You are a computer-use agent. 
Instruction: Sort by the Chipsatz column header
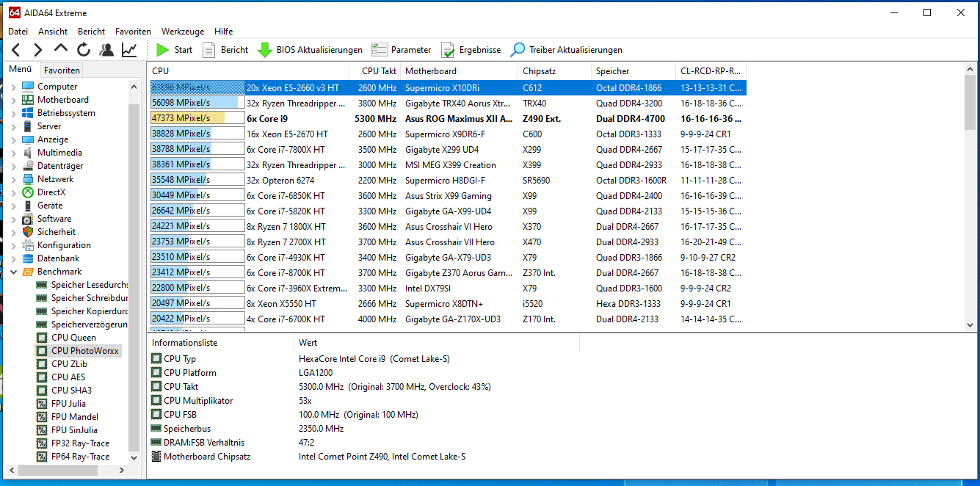point(555,71)
